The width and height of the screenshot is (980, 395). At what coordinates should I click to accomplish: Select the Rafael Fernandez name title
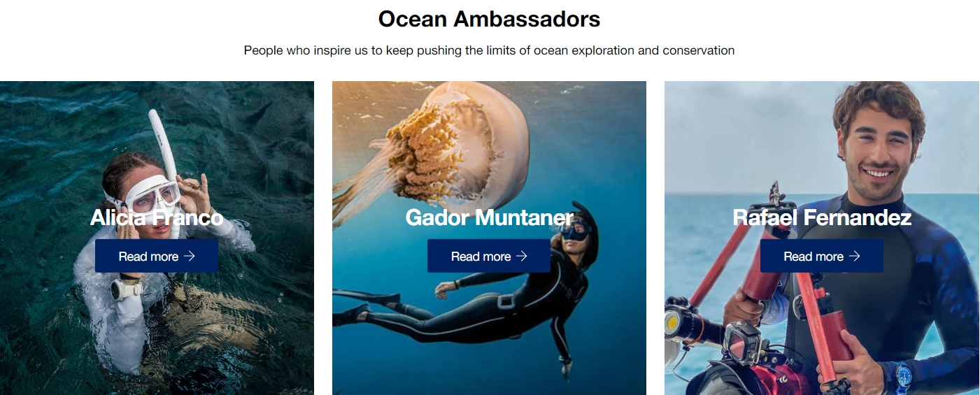pyautogui.click(x=822, y=217)
